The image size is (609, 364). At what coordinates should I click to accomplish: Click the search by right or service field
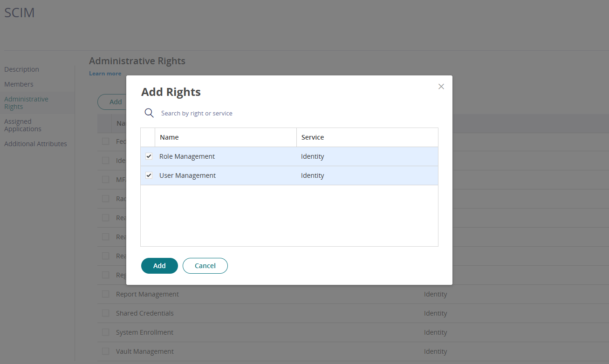point(210,113)
